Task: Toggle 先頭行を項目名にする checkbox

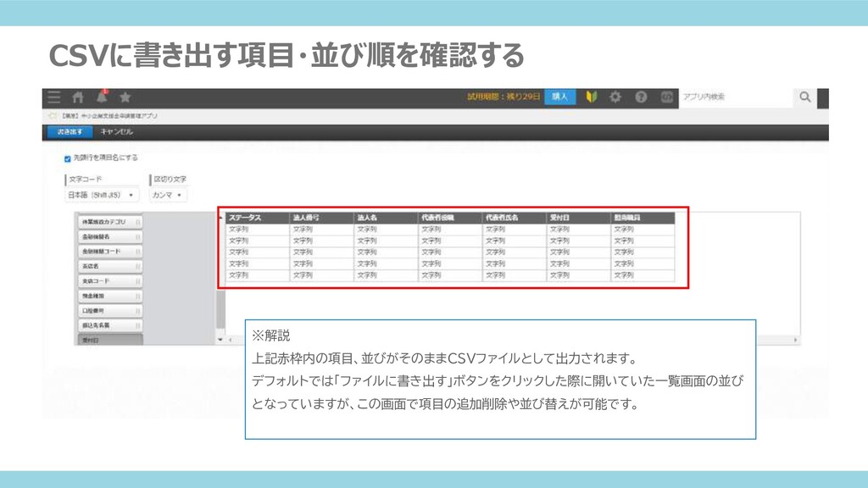Action: point(68,158)
